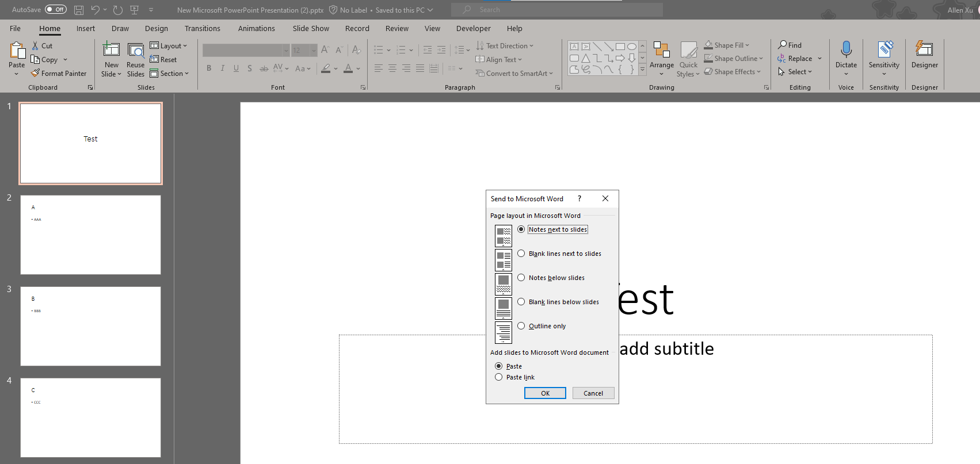Expand Text Direction options
980x464 pixels.
coord(505,46)
